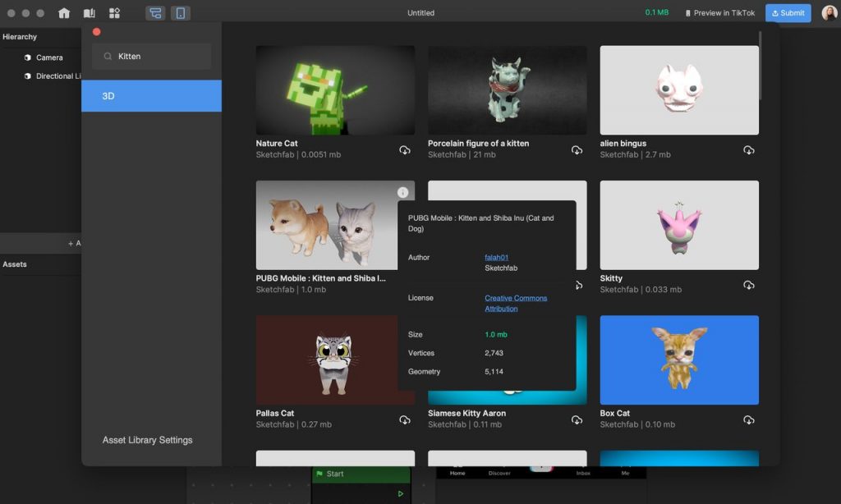Click the Start node in visual scripting
Screen dimensions: 841x504
[x=361, y=474]
